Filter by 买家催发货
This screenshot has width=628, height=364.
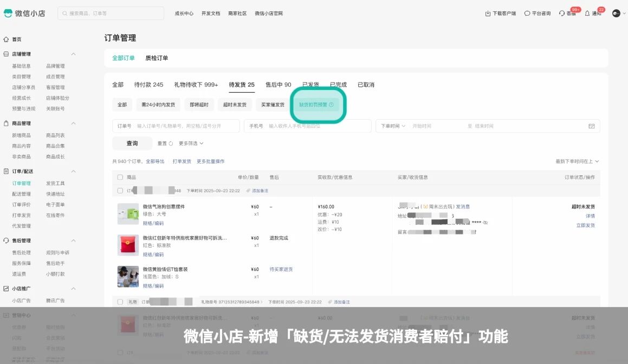coord(273,105)
